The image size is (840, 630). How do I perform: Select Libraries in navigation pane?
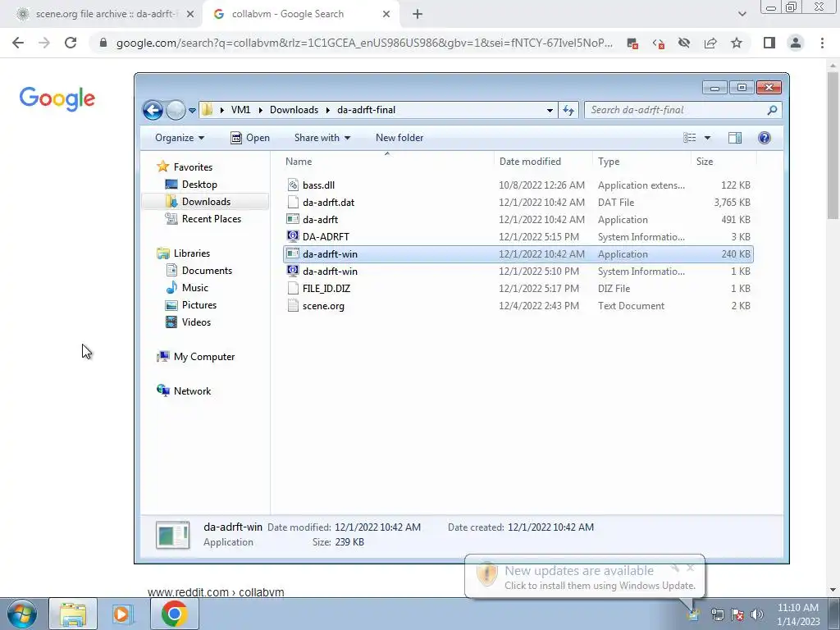click(183, 253)
